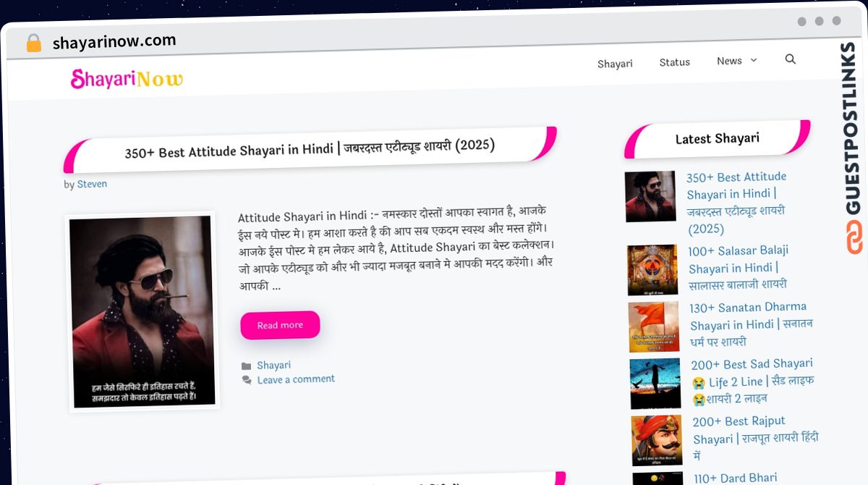The width and height of the screenshot is (868, 485).
Task: Click the Latest Shayari widget heading
Action: tap(717, 138)
